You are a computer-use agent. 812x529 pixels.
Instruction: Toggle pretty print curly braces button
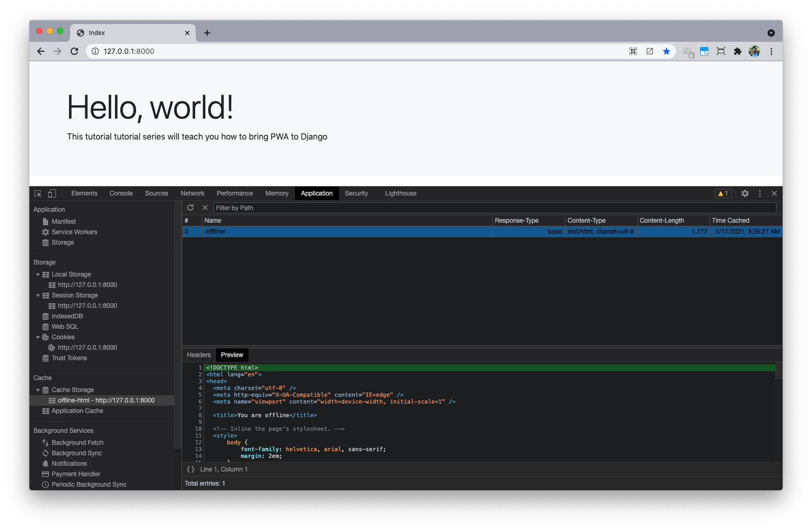(191, 469)
